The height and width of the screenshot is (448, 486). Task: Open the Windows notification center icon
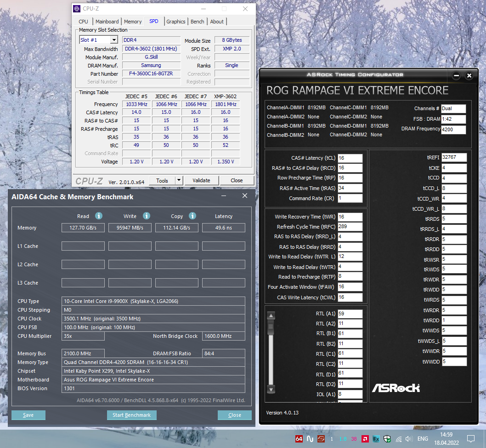point(471,439)
